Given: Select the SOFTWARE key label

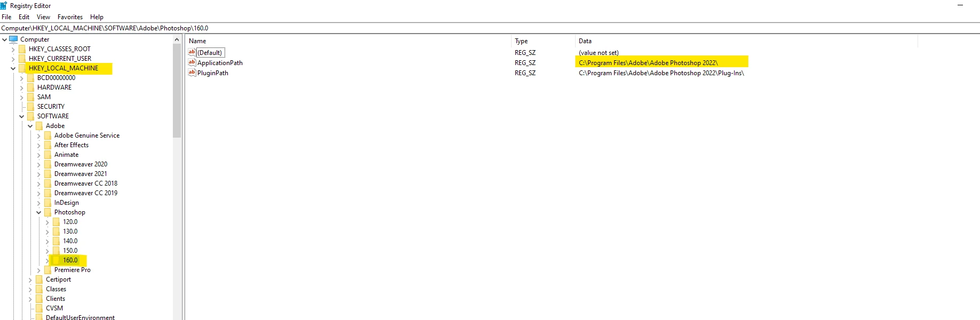Looking at the screenshot, I should pos(53,116).
